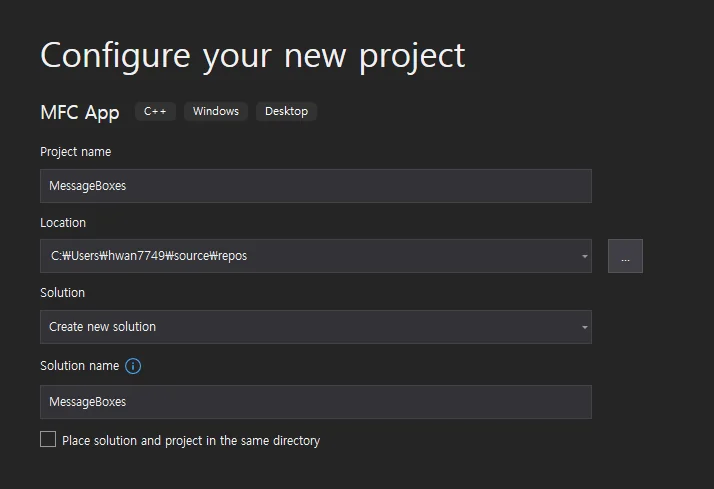Click the Solution name label
Viewport: 714px width, 489px height.
click(x=80, y=366)
